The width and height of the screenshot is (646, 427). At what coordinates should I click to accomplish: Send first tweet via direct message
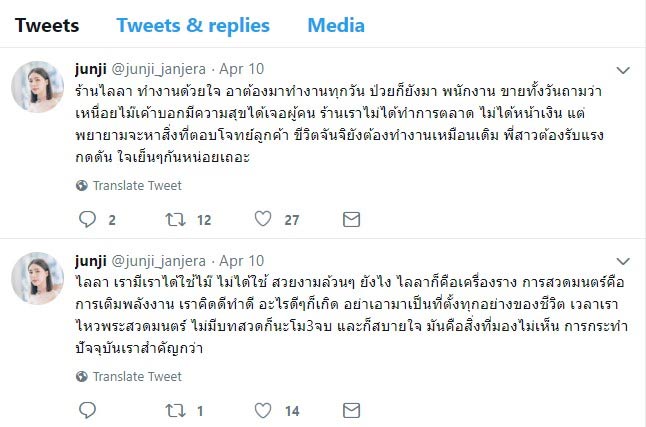tap(351, 218)
